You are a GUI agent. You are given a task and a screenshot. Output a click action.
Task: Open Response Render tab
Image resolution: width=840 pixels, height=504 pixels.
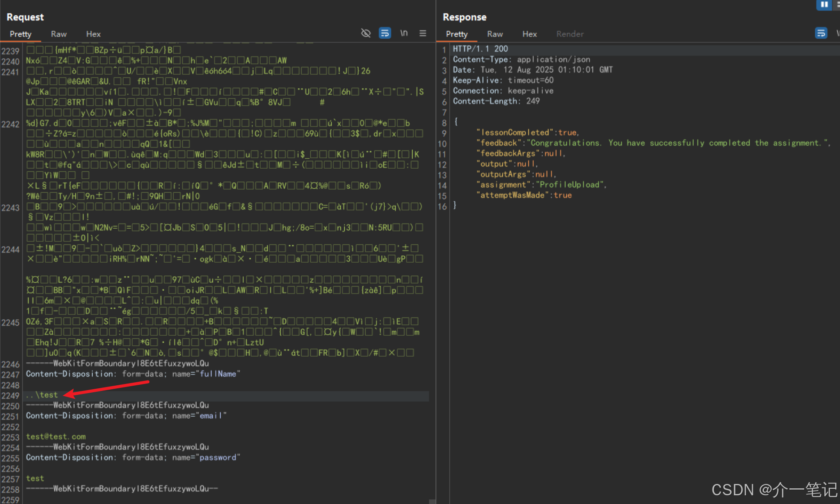(570, 34)
